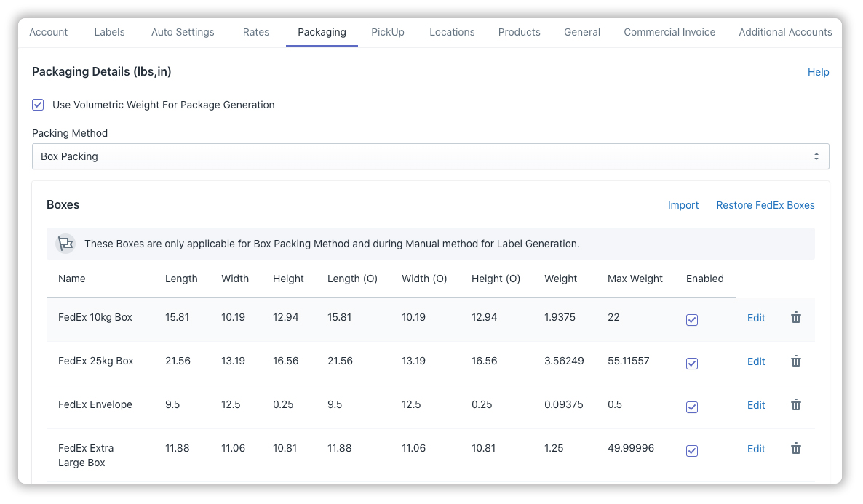This screenshot has height=504, width=863.
Task: Click the Width (O) column header
Action: (424, 279)
